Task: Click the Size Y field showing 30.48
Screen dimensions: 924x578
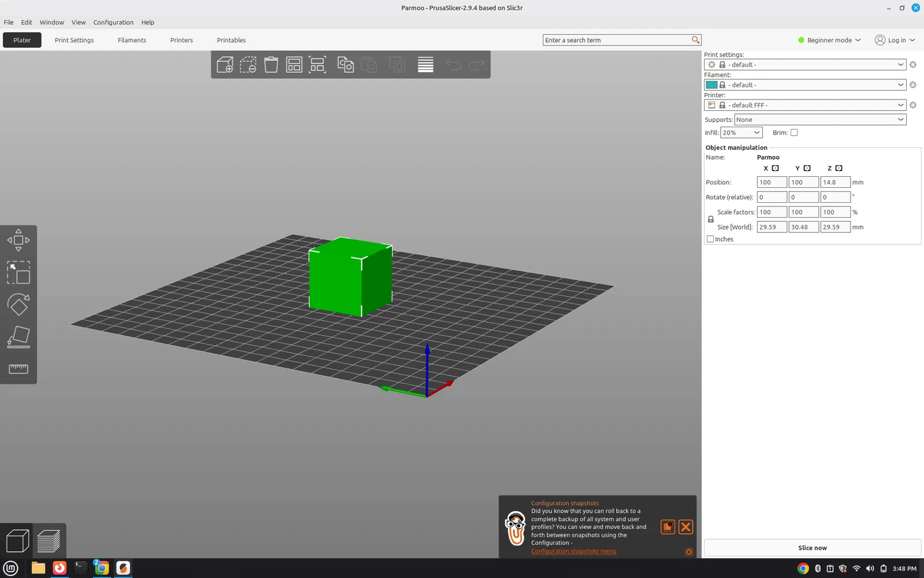Action: pos(803,227)
